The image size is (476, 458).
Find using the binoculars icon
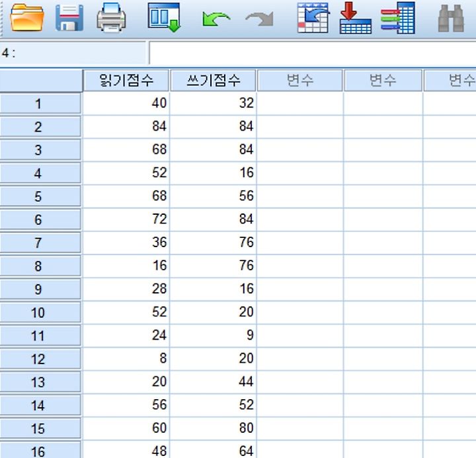pyautogui.click(x=451, y=19)
